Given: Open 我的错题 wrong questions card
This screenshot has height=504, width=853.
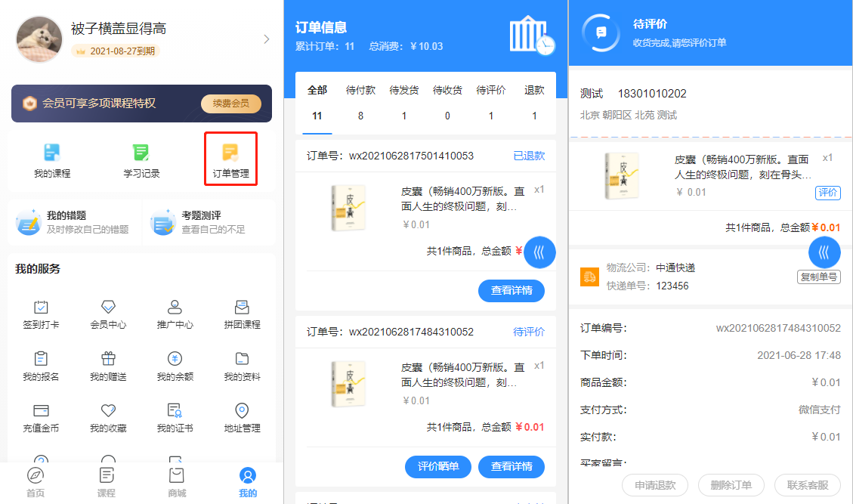Looking at the screenshot, I should 74,222.
